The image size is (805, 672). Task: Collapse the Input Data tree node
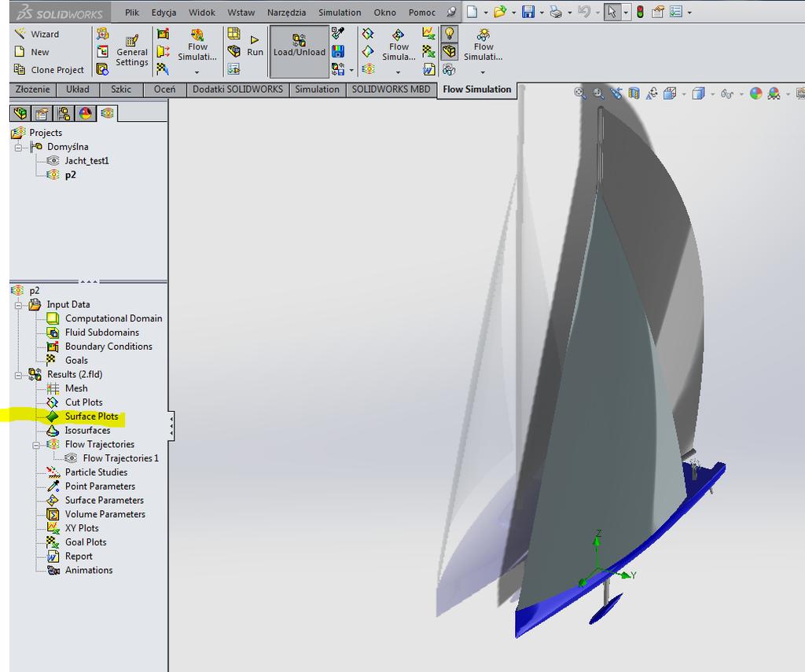click(x=19, y=306)
